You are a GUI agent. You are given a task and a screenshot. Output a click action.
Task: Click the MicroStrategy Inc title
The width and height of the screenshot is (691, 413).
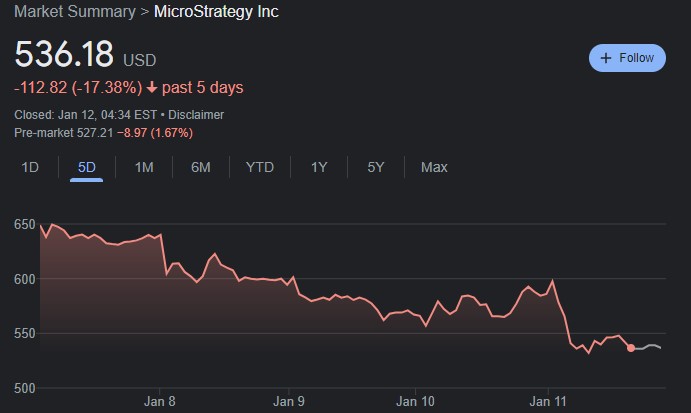(217, 12)
